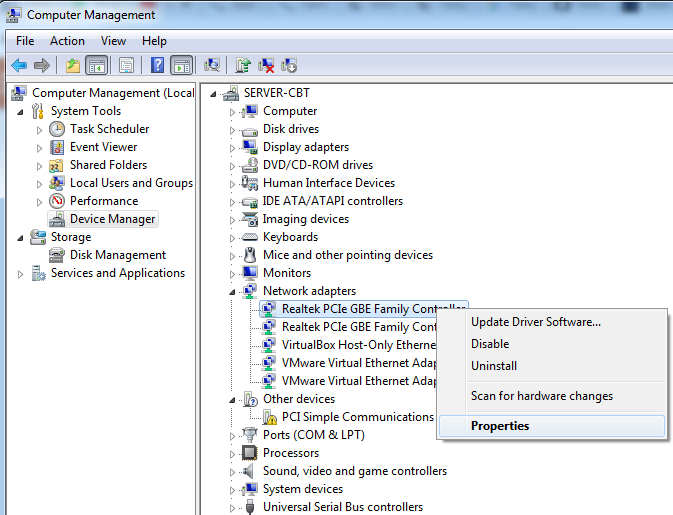This screenshot has height=515, width=673.
Task: Expand the Services and Applications node
Action: pos(20,274)
